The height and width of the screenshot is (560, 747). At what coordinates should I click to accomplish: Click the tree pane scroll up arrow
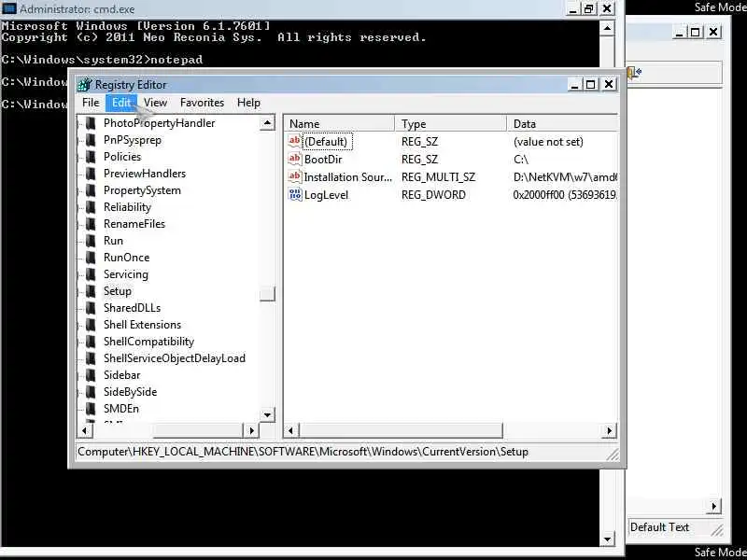pos(267,123)
